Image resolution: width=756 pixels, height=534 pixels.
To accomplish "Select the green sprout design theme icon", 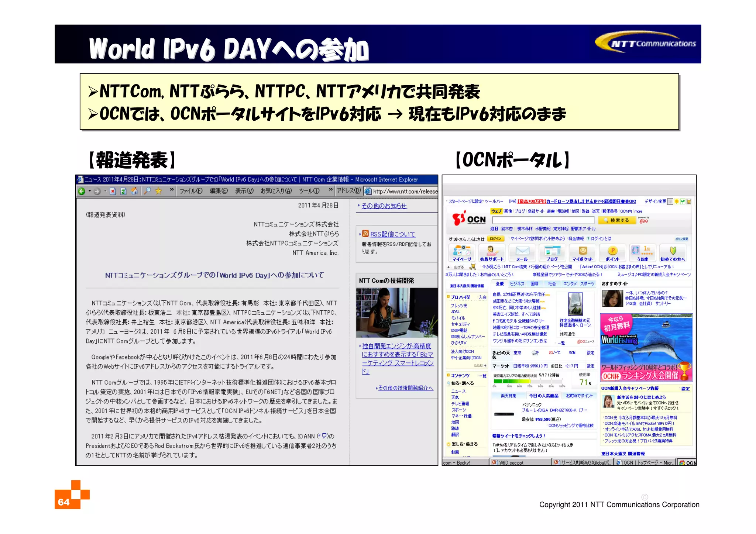I will click(683, 201).
